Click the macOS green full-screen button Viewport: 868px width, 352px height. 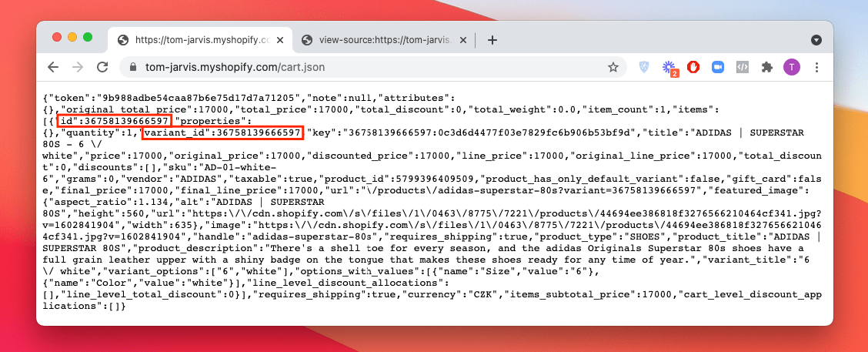(88, 37)
